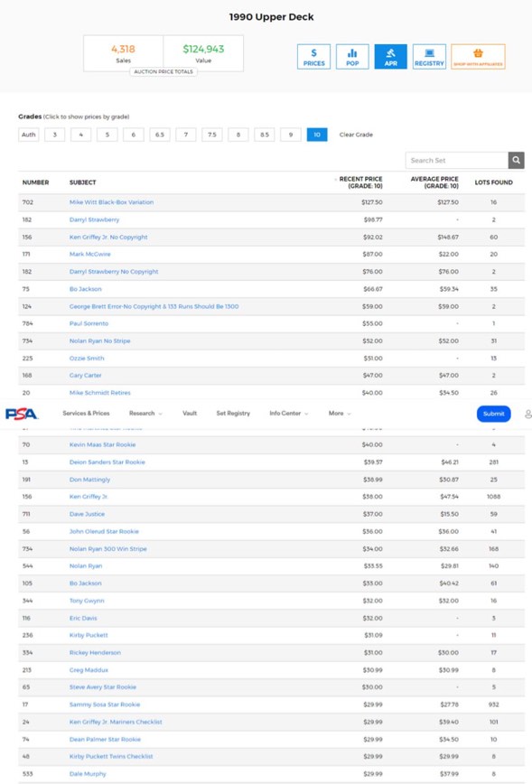This screenshot has width=532, height=784.
Task: Open Ozzie Smith card link
Action: [87, 359]
